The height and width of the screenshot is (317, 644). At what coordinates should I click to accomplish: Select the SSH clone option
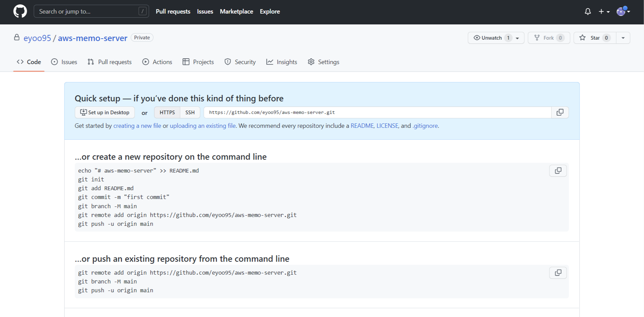click(x=190, y=113)
